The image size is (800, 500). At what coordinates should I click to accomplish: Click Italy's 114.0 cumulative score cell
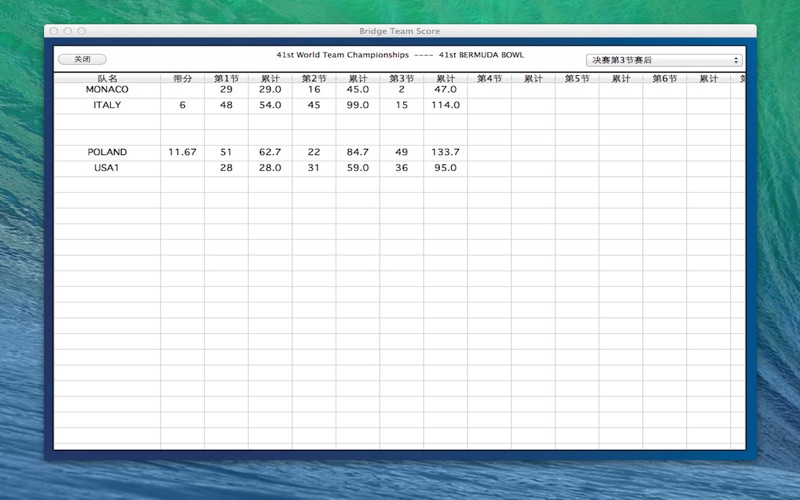[445, 105]
